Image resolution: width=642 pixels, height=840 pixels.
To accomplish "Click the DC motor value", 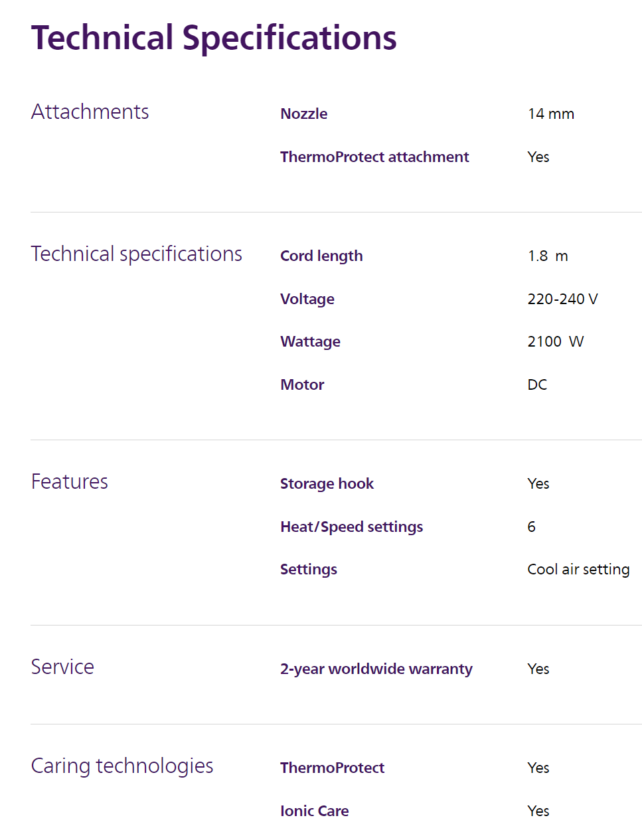I will 537,384.
